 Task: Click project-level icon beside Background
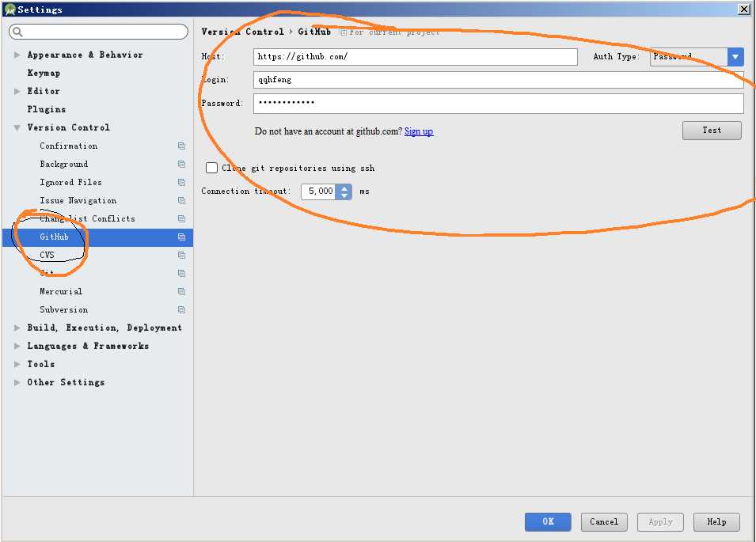point(181,165)
